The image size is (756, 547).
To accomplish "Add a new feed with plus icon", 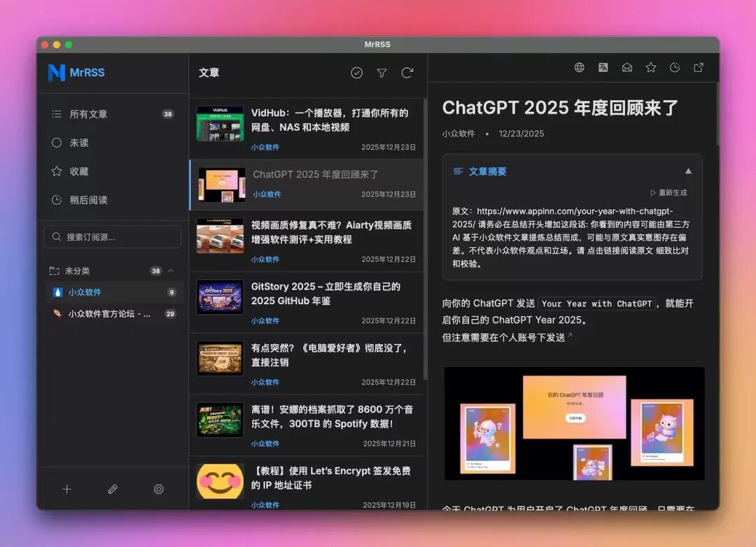I will pyautogui.click(x=67, y=489).
